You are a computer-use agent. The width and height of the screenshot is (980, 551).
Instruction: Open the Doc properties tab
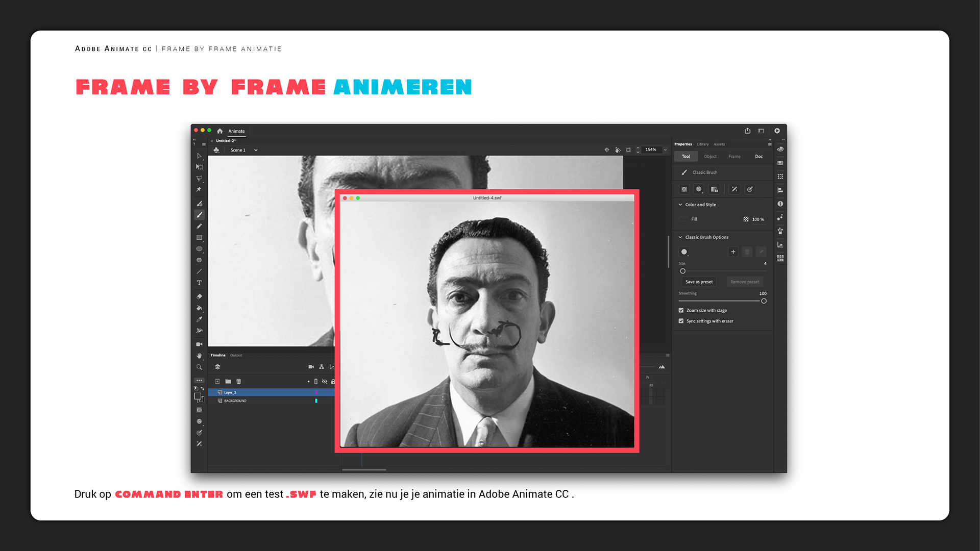(x=758, y=157)
